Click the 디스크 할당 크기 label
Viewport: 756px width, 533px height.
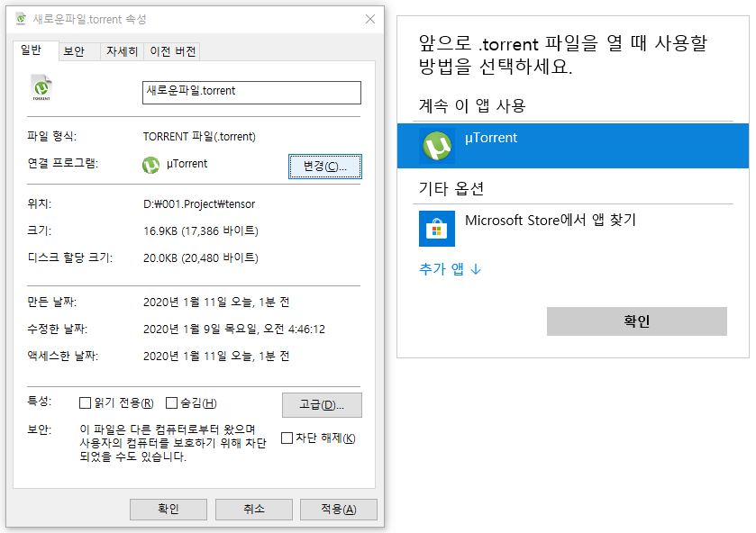70,257
